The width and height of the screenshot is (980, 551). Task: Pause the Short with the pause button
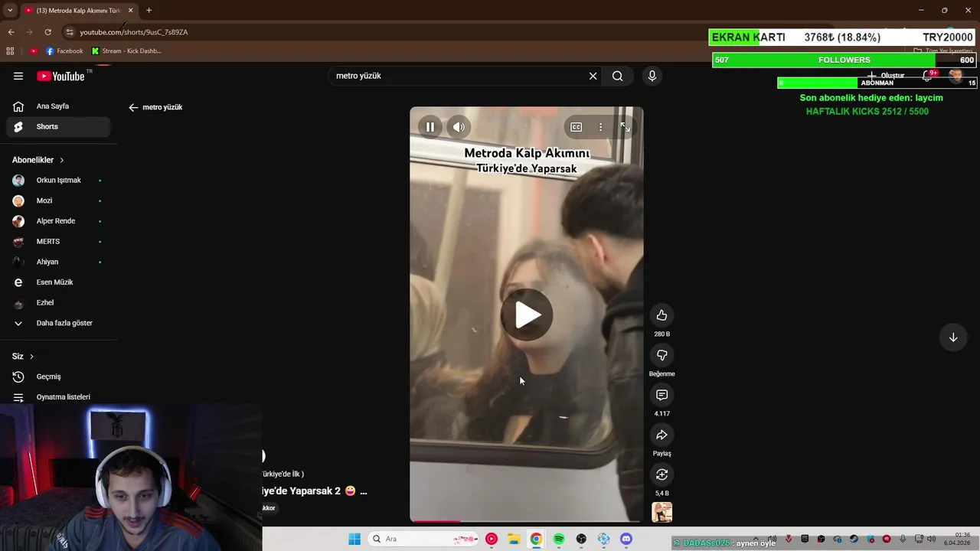tap(430, 127)
